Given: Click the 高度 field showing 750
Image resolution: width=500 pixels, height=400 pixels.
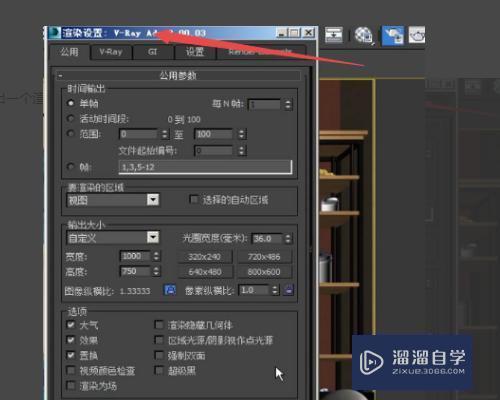Looking at the screenshot, I should tap(135, 271).
